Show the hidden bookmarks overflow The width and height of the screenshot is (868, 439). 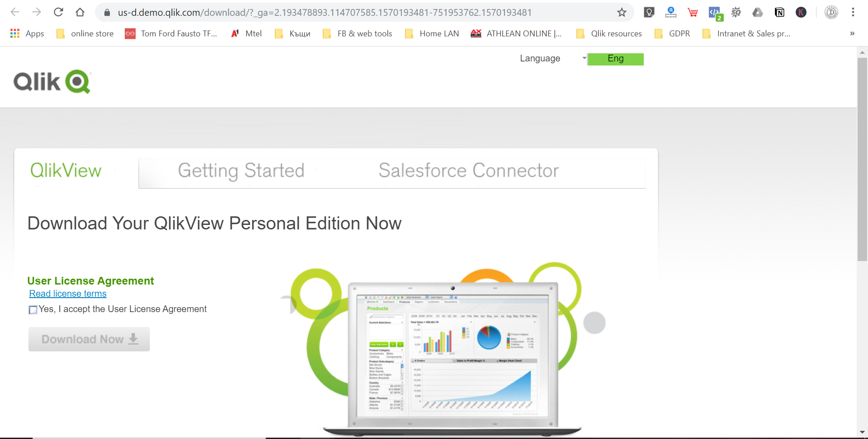852,33
